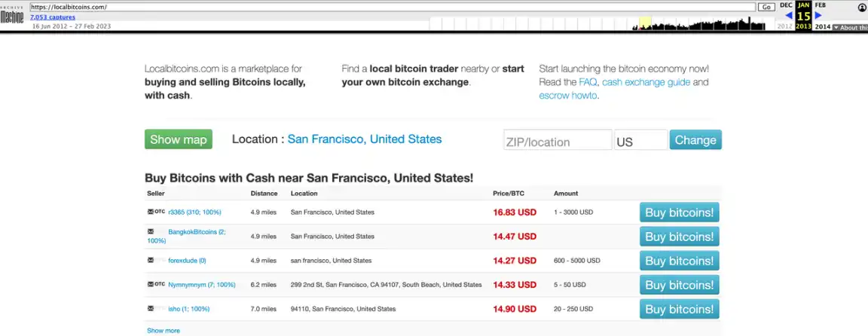Image resolution: width=868 pixels, height=336 pixels.
Task: Click the 16.83 USD price
Action: (515, 212)
